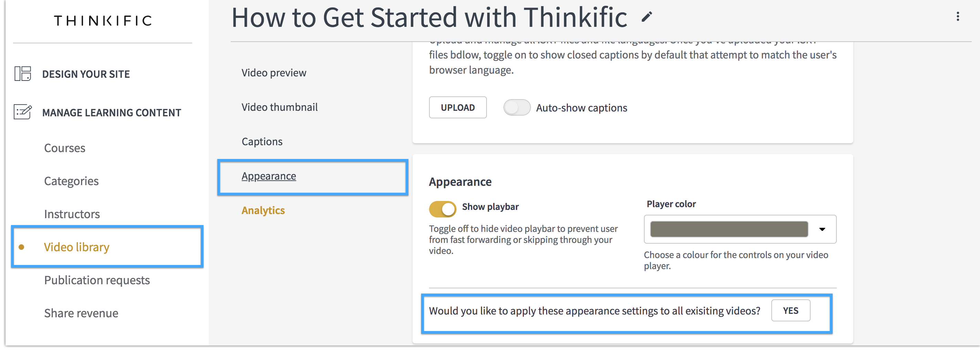980x351 pixels.
Task: Go to Video thumbnail section
Action: click(x=280, y=107)
